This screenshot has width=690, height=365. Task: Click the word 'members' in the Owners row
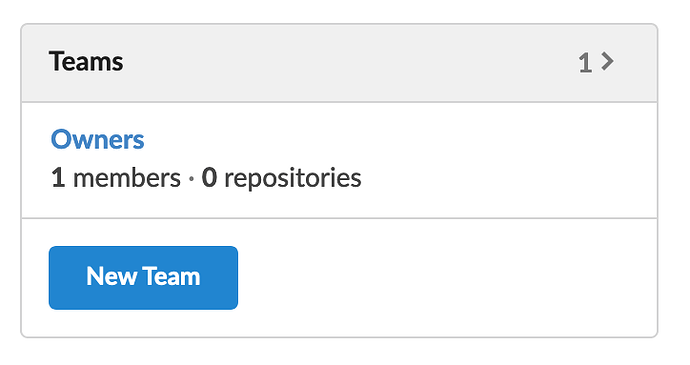click(x=127, y=178)
